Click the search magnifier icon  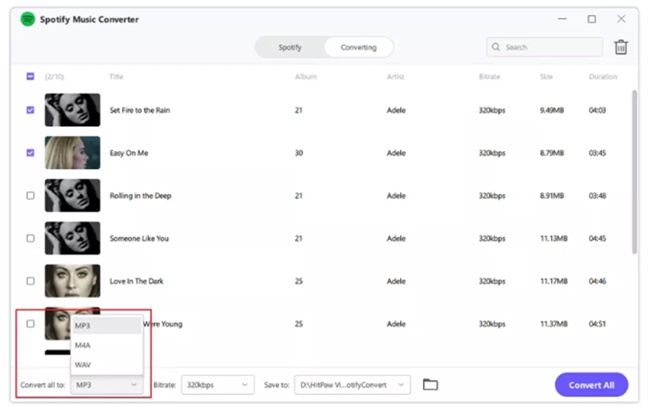496,47
